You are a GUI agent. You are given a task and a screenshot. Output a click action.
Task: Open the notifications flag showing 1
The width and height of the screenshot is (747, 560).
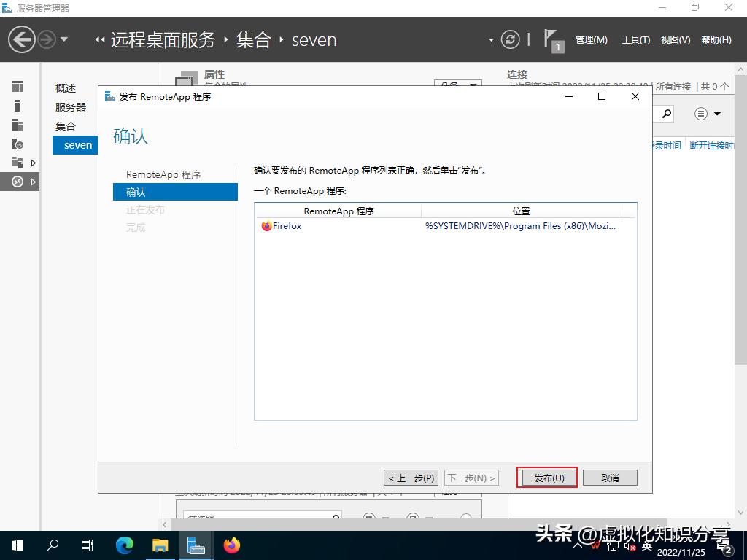click(x=552, y=39)
